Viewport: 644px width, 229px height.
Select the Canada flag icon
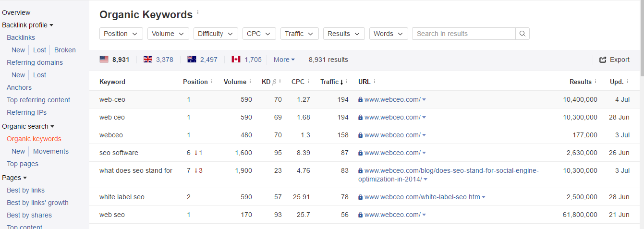(236, 60)
